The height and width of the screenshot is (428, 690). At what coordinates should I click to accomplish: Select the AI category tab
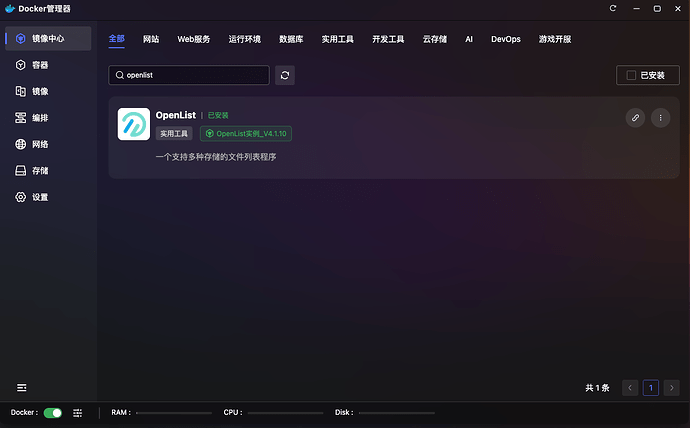[x=469, y=39]
